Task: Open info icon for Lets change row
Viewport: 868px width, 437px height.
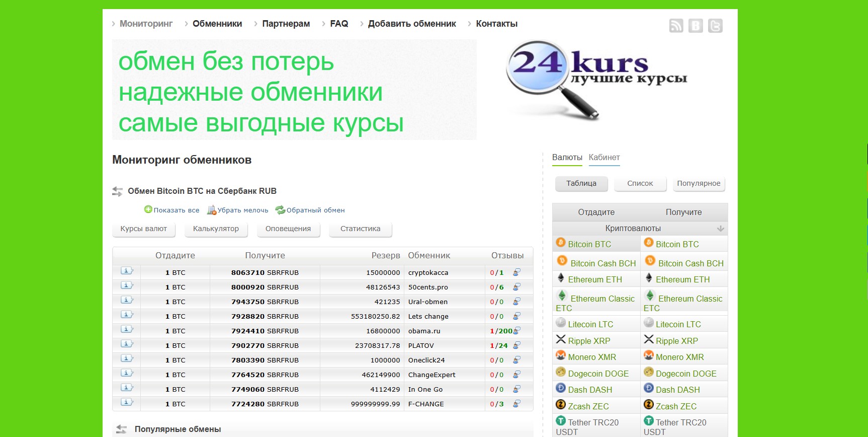Action: pos(127,315)
